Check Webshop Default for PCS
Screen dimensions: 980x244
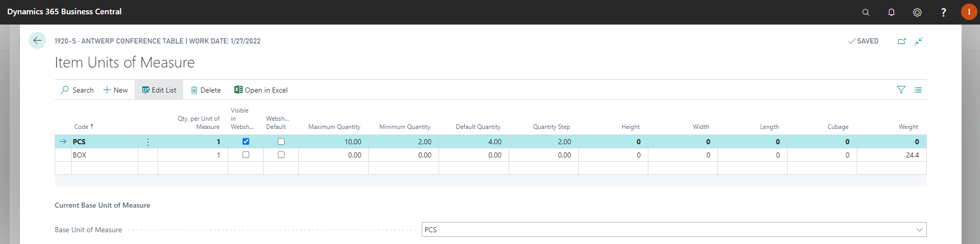pos(281,142)
